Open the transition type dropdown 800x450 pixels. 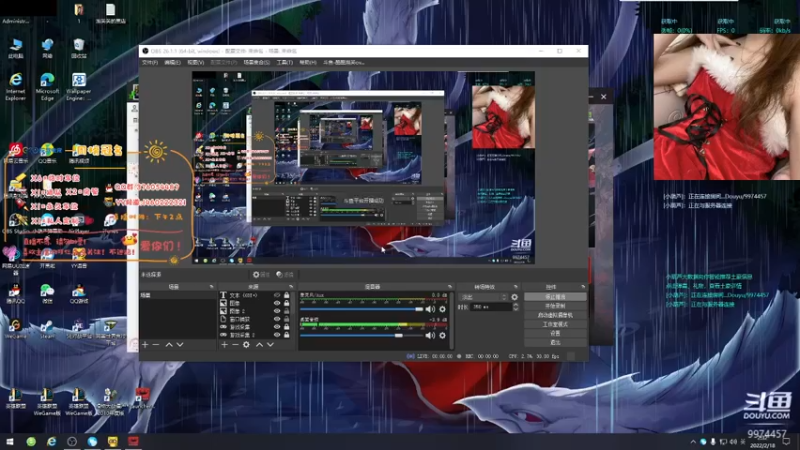(483, 297)
